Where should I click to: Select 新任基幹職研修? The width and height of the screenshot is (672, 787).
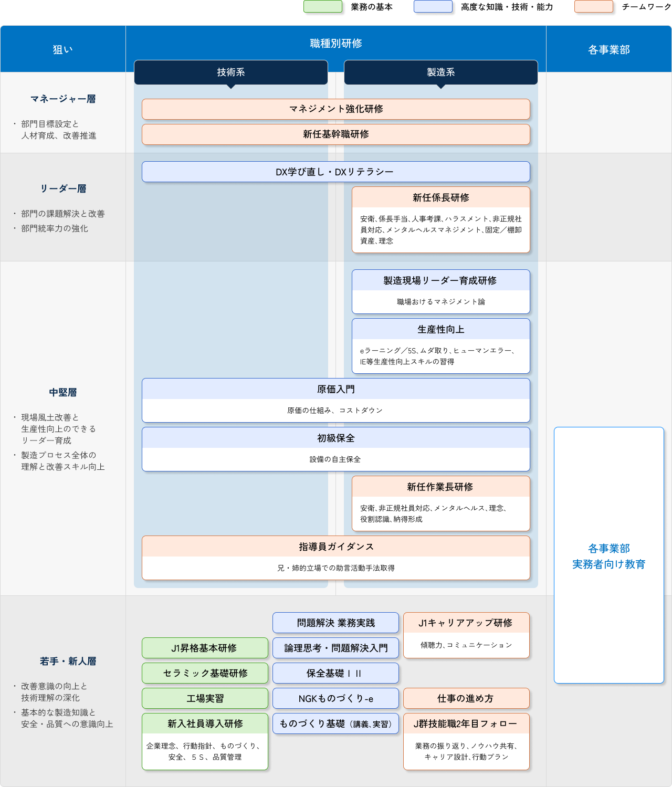point(336,134)
